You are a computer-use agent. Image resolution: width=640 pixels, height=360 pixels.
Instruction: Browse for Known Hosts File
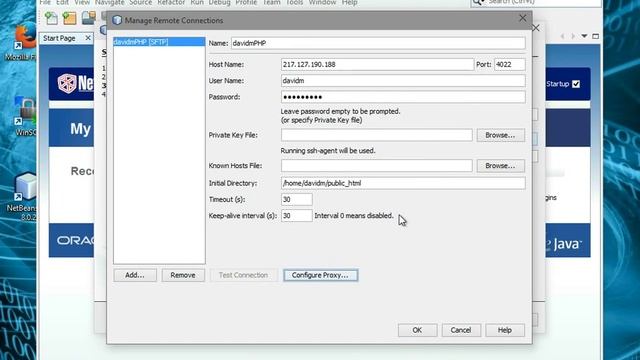click(x=500, y=166)
